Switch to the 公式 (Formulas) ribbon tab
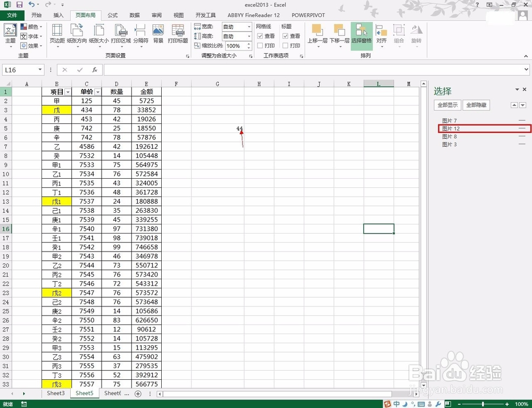Viewport: 532px width, 408px height. pyautogui.click(x=112, y=15)
